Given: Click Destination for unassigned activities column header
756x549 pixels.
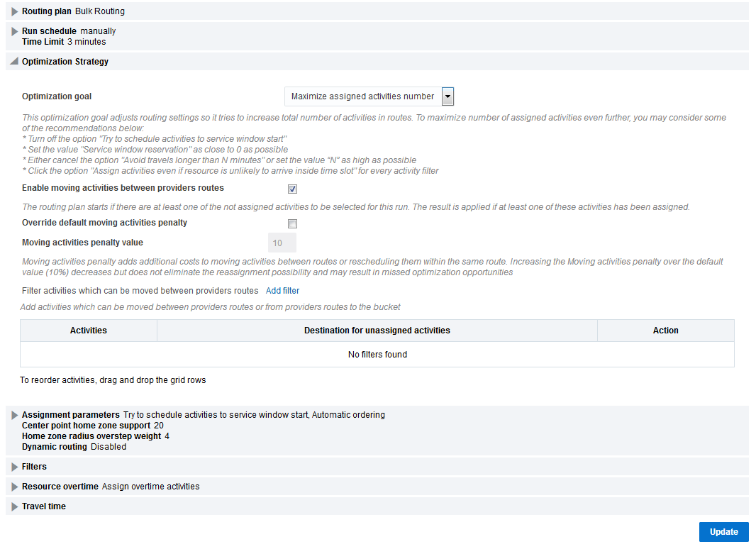Looking at the screenshot, I should [x=377, y=331].
